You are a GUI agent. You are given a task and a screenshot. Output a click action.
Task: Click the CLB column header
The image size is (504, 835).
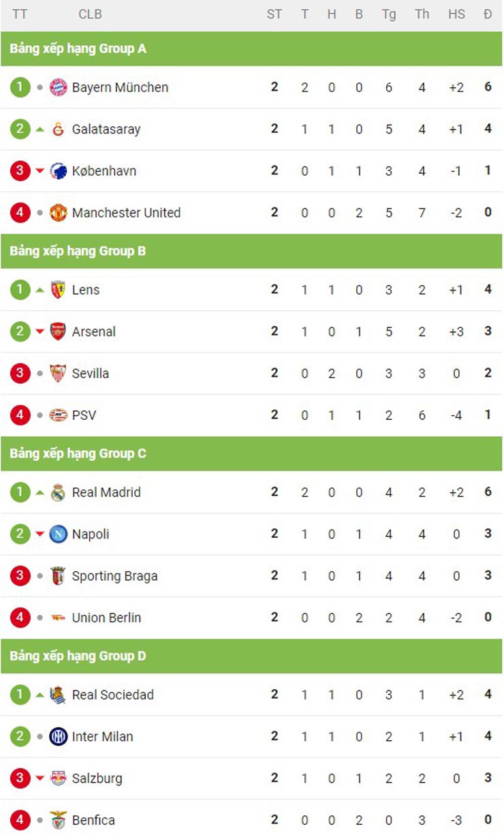point(90,14)
